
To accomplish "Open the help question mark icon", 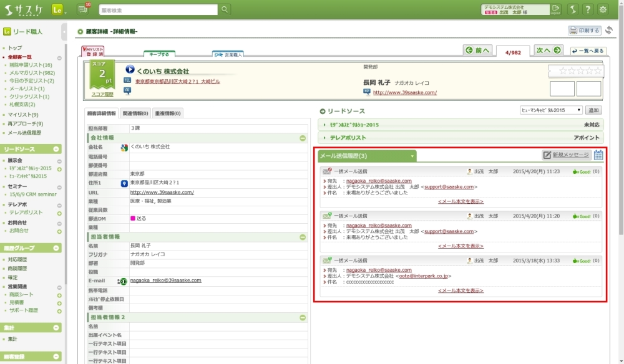I will [x=588, y=9].
